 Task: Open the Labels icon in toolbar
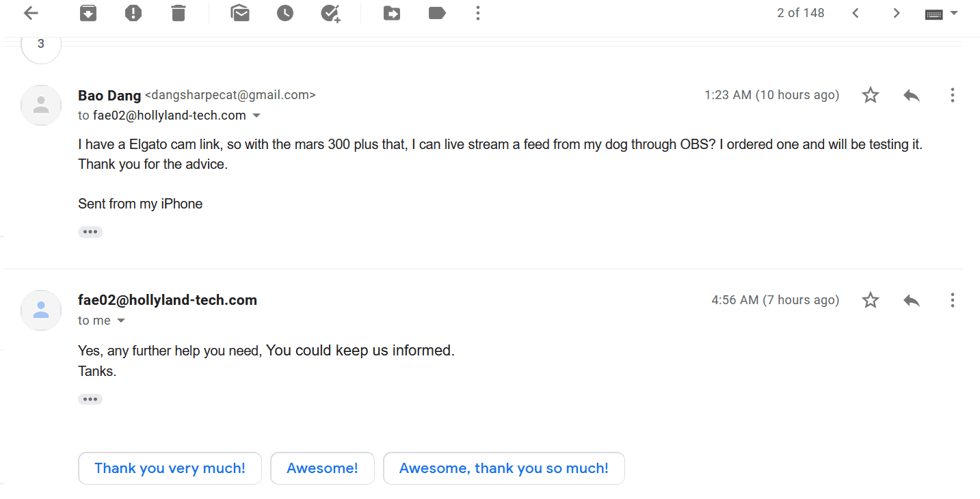[437, 13]
